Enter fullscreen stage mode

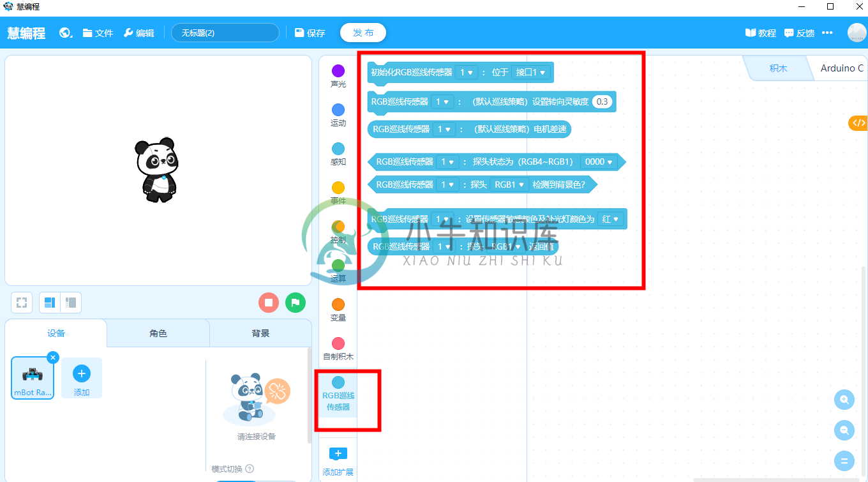tap(22, 303)
